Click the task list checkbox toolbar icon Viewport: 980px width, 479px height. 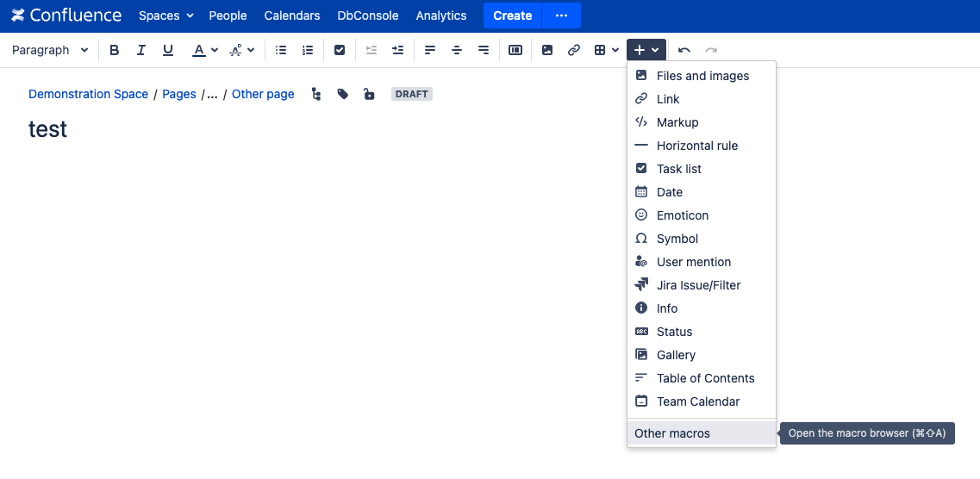pos(340,50)
